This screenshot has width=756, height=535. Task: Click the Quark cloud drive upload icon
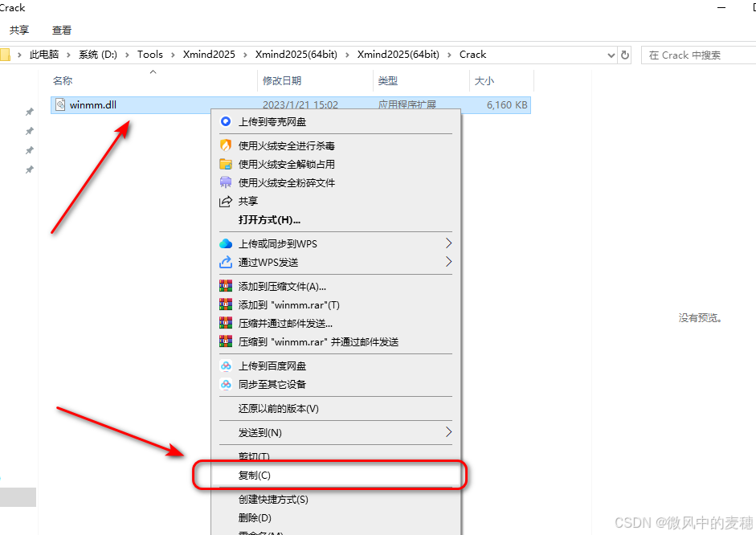click(225, 121)
